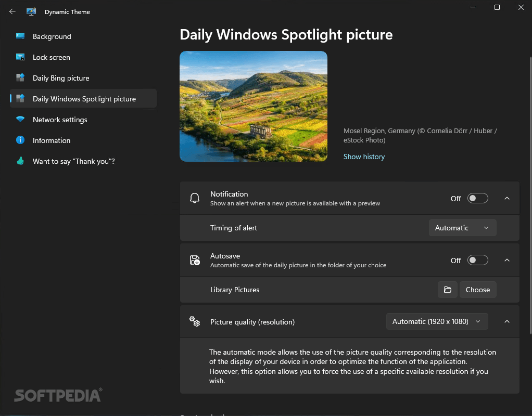The height and width of the screenshot is (416, 532).
Task: Click the Notification Off status label
Action: click(x=455, y=199)
